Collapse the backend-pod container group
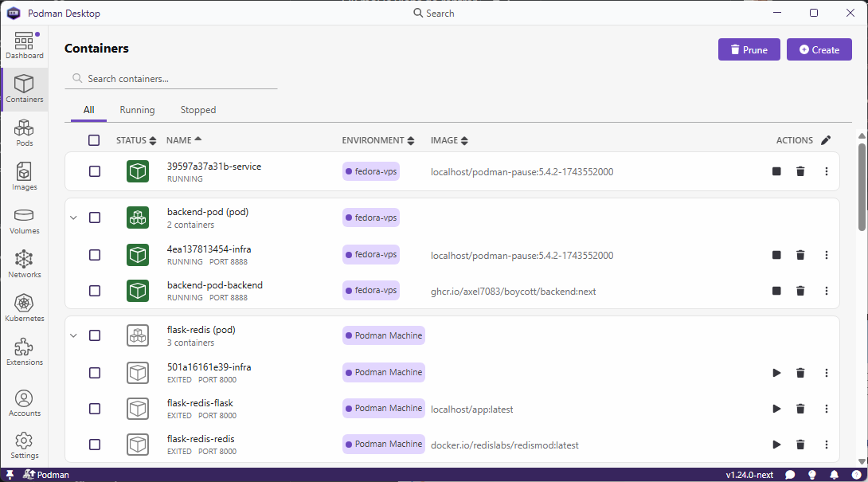This screenshot has width=868, height=482. pyautogui.click(x=73, y=217)
